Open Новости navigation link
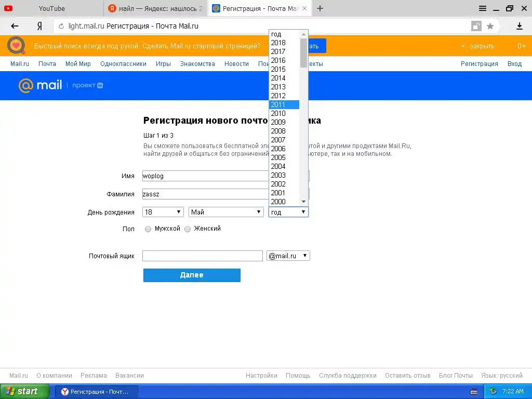Image resolution: width=532 pixels, height=399 pixels. 236,64
